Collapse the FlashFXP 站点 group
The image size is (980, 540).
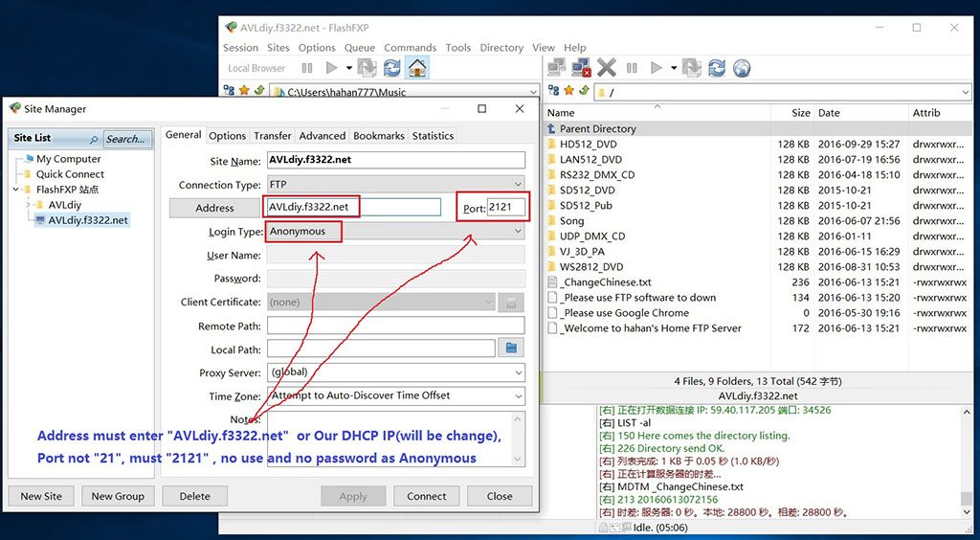15,190
